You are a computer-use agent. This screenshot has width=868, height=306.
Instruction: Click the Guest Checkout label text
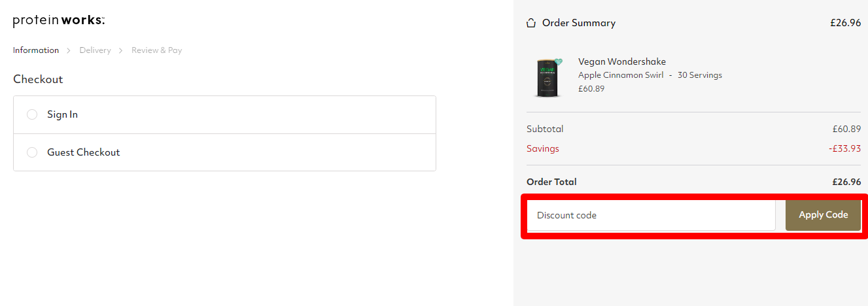[x=84, y=152]
